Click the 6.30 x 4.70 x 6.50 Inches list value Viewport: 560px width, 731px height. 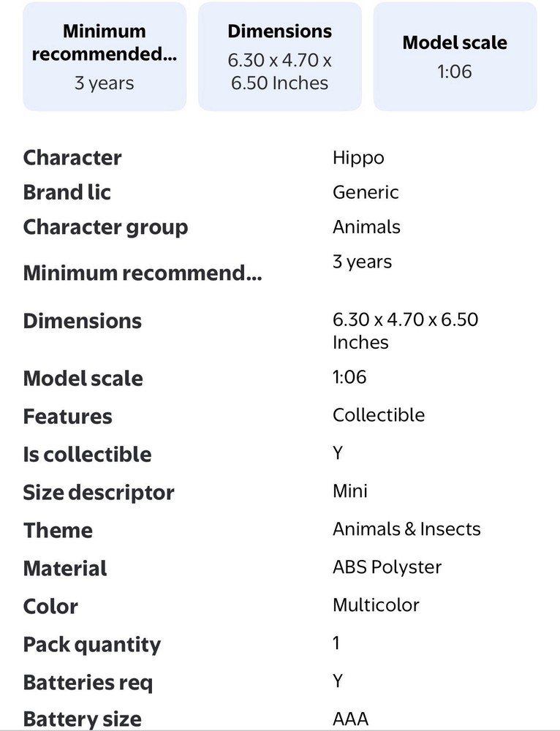click(x=406, y=330)
